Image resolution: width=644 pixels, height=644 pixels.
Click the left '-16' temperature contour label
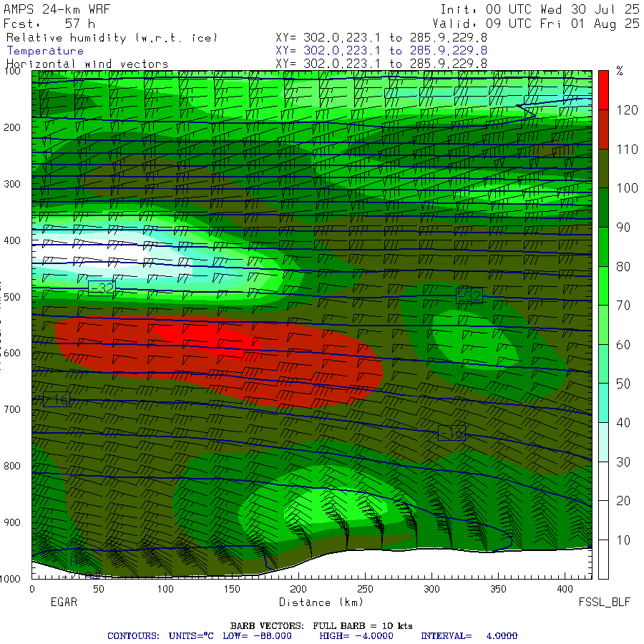[57, 399]
